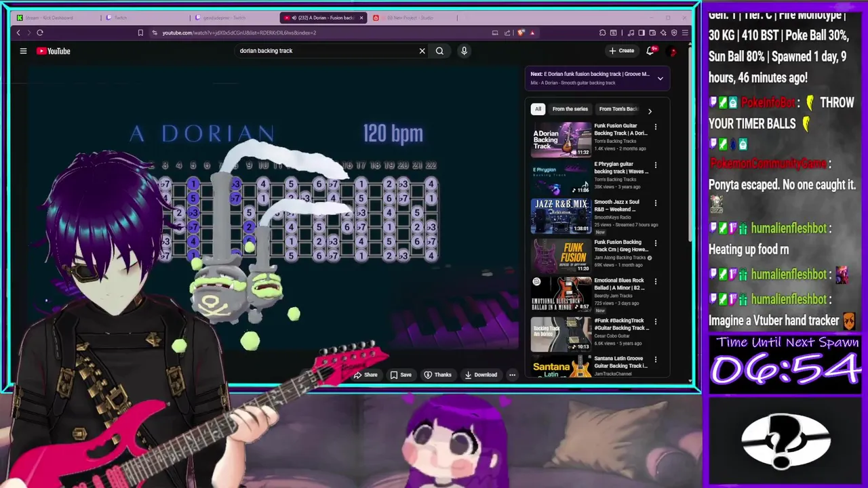Open options for E Phrygian guitar video

click(x=655, y=165)
